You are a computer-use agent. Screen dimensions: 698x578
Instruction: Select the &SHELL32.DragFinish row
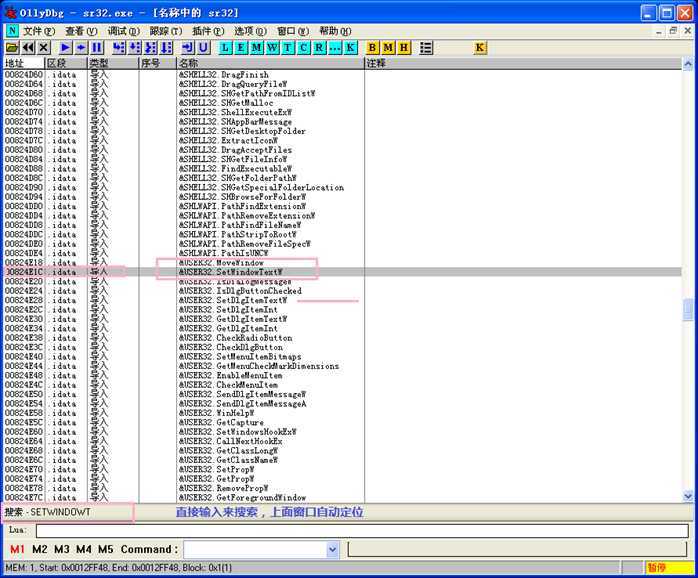pos(343,74)
